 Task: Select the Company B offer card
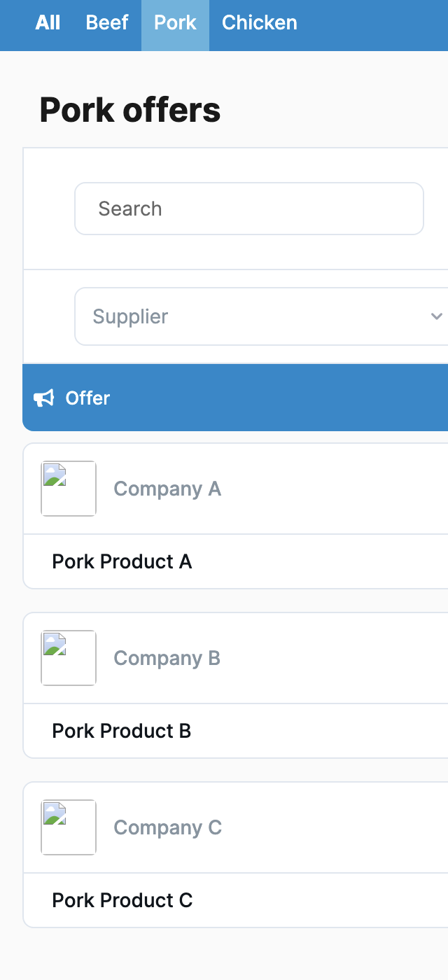236,685
